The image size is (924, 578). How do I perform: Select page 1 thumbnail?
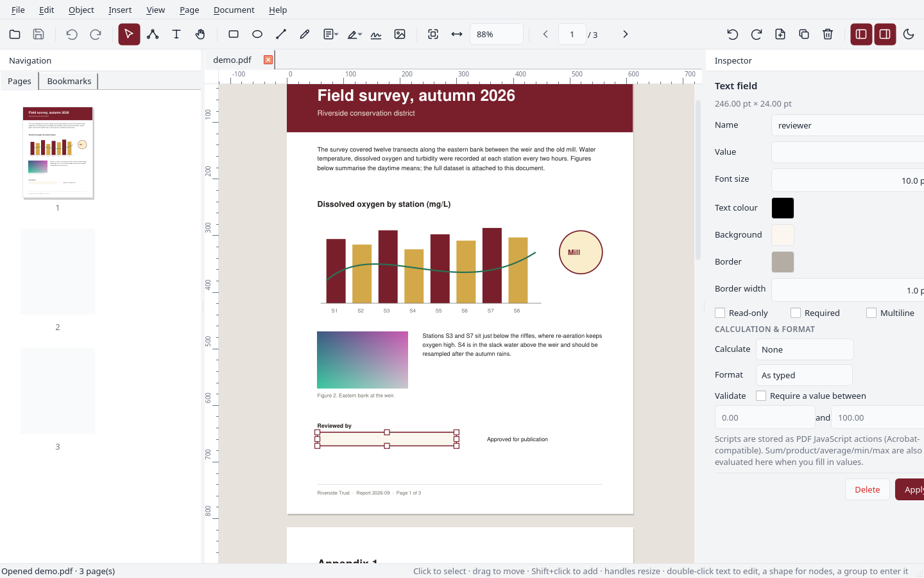58,153
